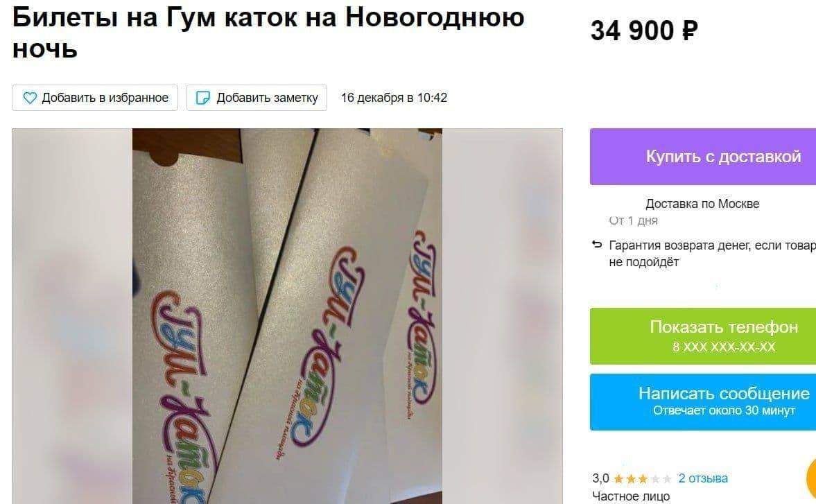Show the seller's phone number
The width and height of the screenshot is (816, 504).
click(703, 336)
